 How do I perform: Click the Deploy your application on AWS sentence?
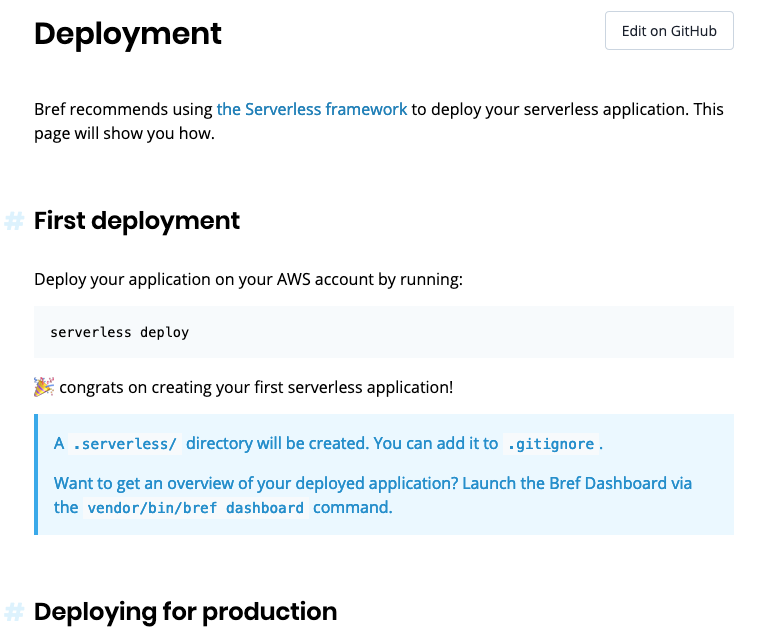click(x=248, y=279)
